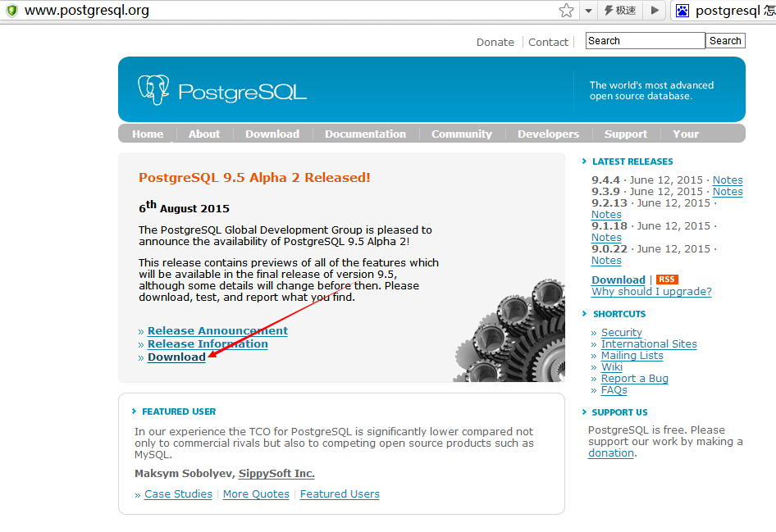Open the SippySoft Inc. link
Image resolution: width=776 pixels, height=532 pixels.
point(276,474)
